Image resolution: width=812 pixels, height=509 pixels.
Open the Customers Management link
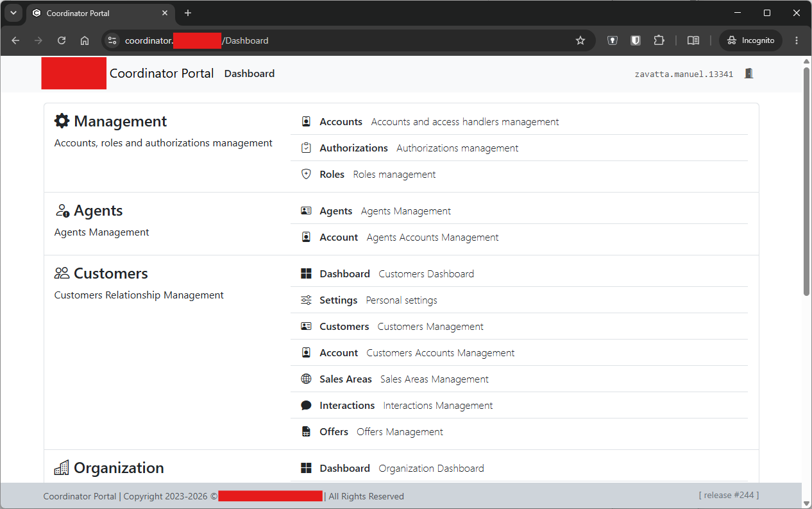[x=344, y=326]
